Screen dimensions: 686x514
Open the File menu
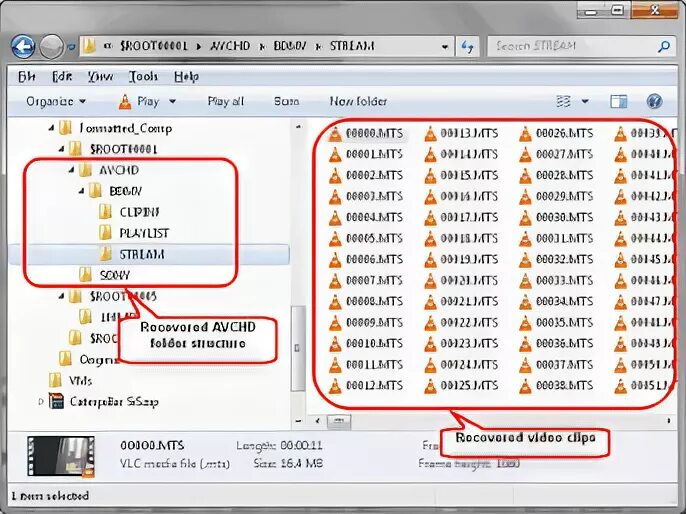point(27,77)
